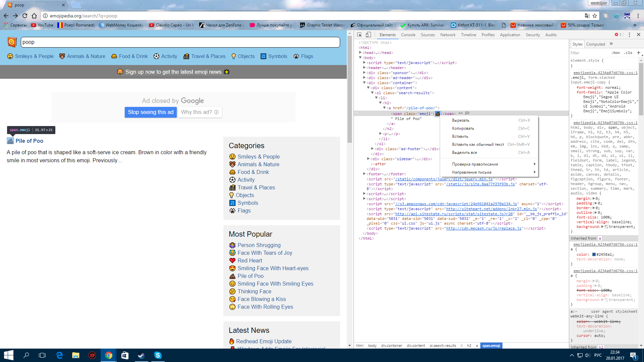
Task: Click the Emojipedia logo
Action: [x=12, y=42]
